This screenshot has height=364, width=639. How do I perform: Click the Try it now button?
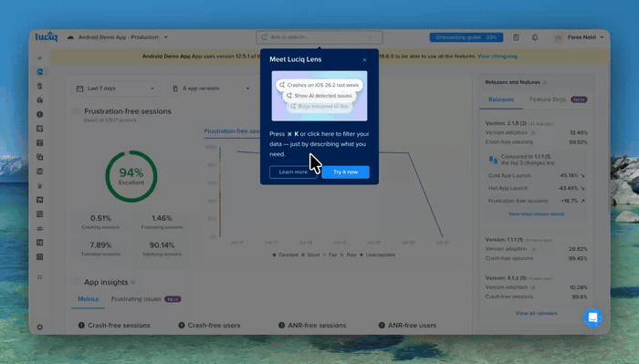point(346,172)
